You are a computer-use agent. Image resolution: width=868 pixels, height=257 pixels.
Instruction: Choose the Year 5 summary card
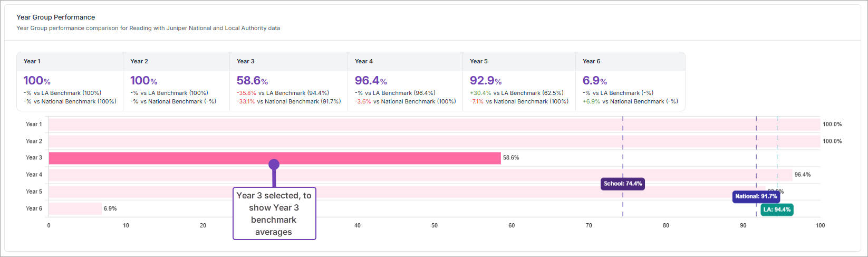click(519, 82)
